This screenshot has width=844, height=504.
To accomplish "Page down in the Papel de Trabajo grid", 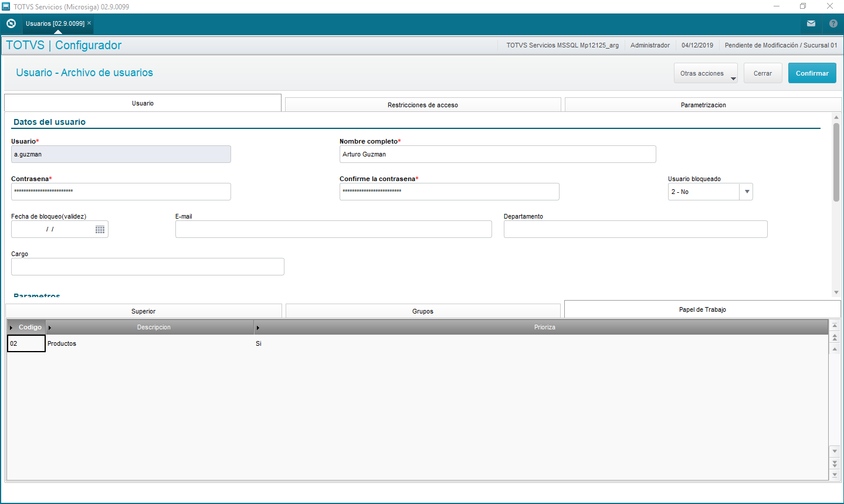I will [x=835, y=463].
